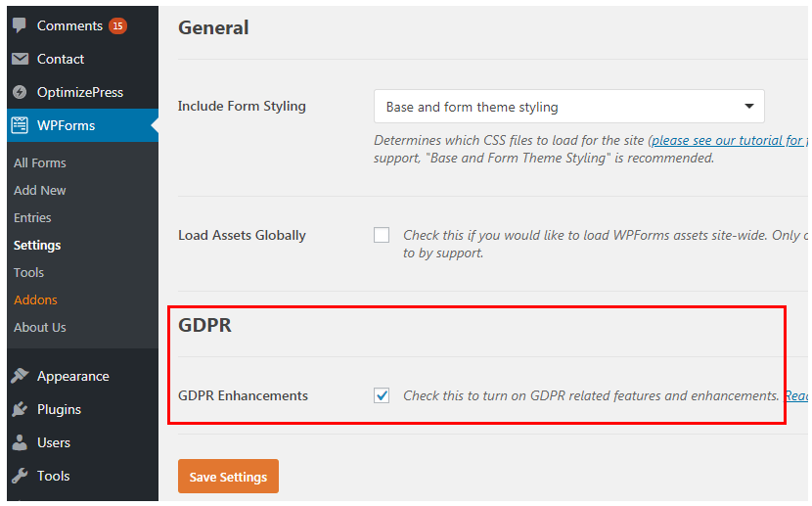Go to the Users menu
812x506 pixels.
coord(54,442)
